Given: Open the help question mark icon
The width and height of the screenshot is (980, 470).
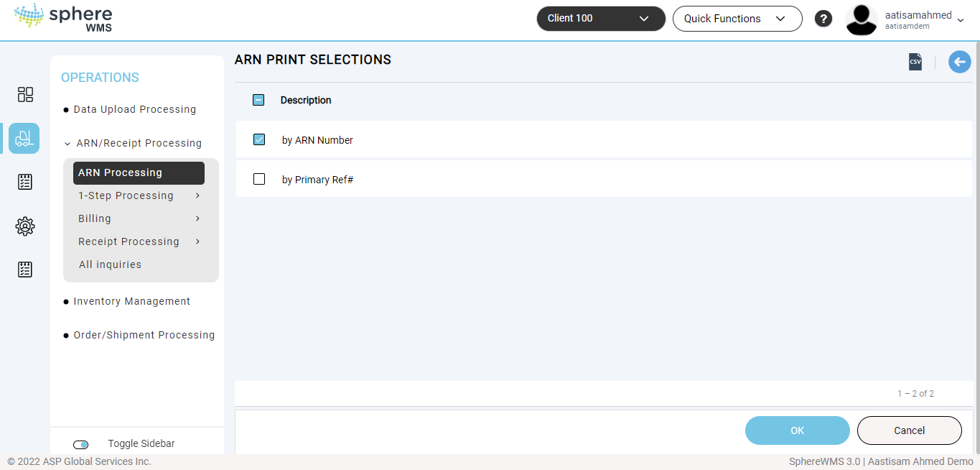Looking at the screenshot, I should click(823, 19).
